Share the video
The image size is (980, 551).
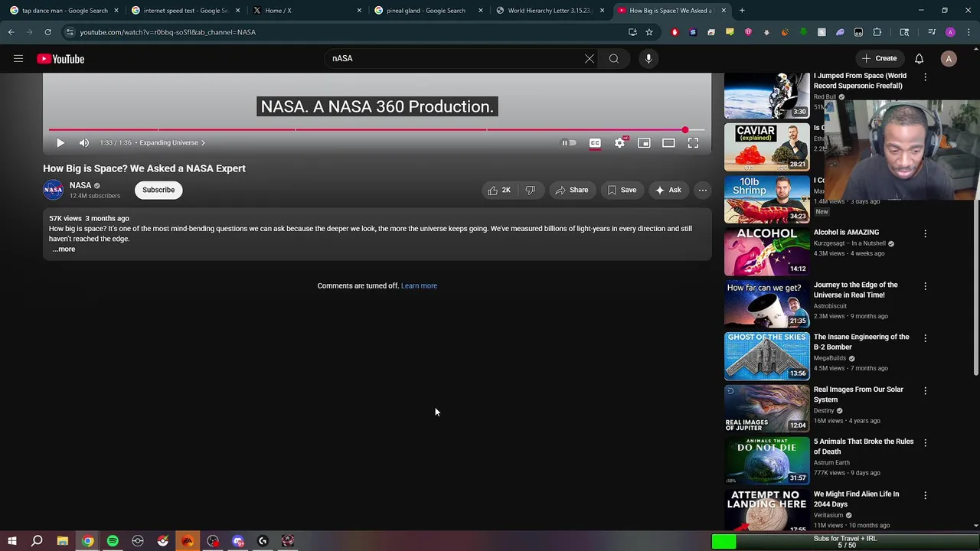pyautogui.click(x=571, y=190)
